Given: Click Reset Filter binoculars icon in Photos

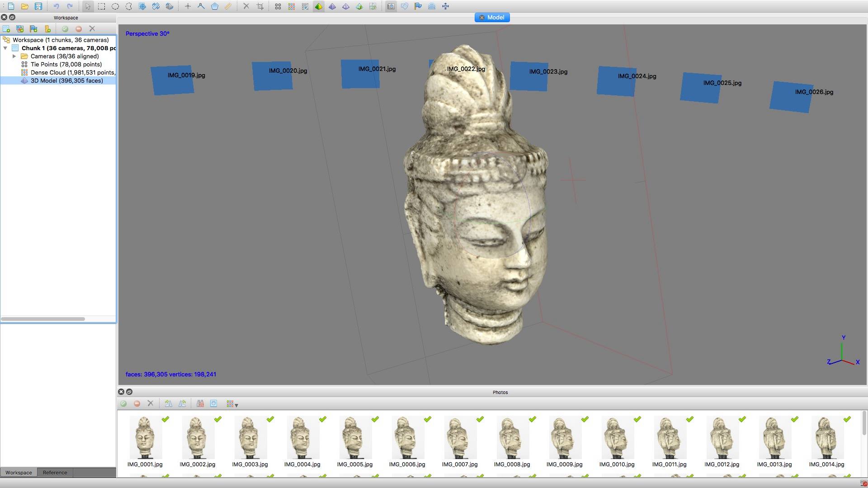Looking at the screenshot, I should click(x=200, y=404).
